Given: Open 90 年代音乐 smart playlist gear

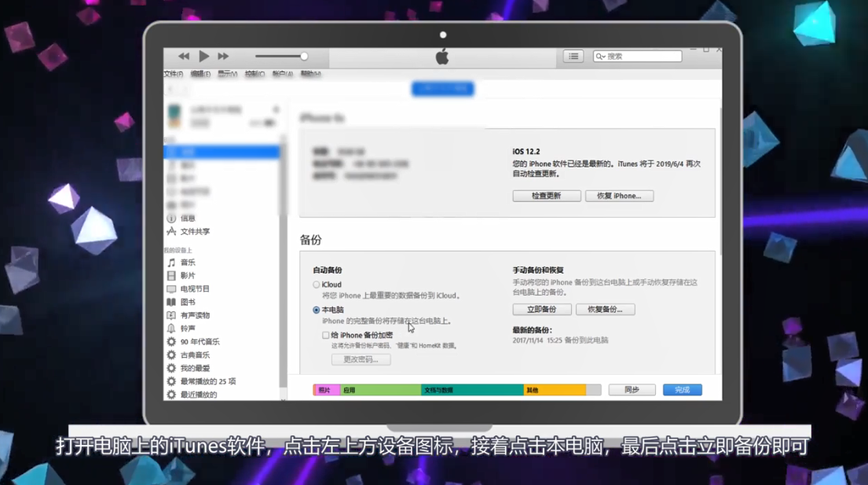Looking at the screenshot, I should pos(171,342).
